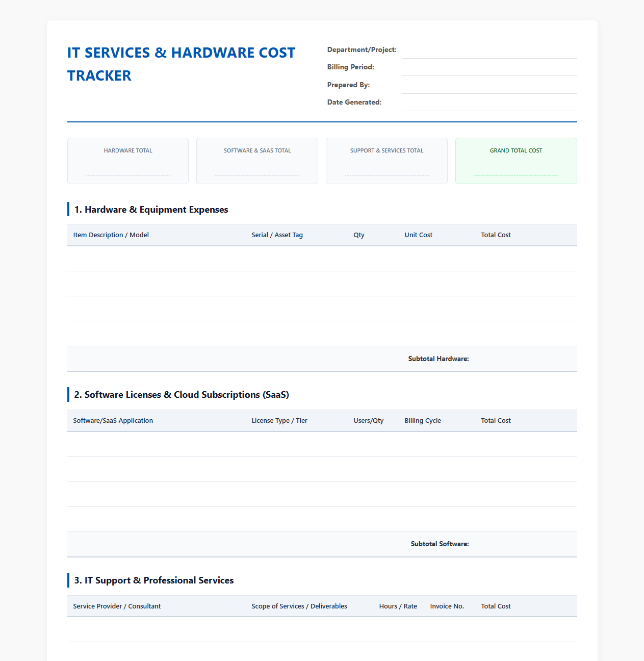Select the Support & Services Total card
This screenshot has height=661, width=644.
coord(387,161)
